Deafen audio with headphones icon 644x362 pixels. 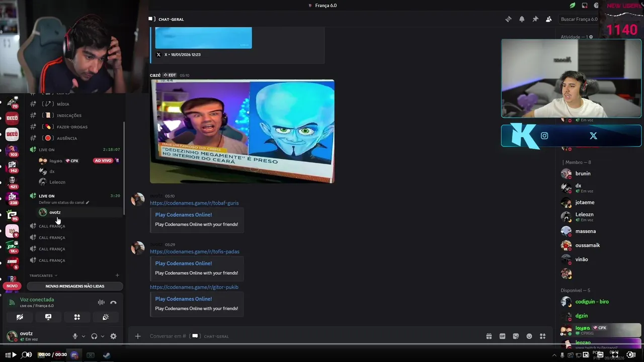94,336
